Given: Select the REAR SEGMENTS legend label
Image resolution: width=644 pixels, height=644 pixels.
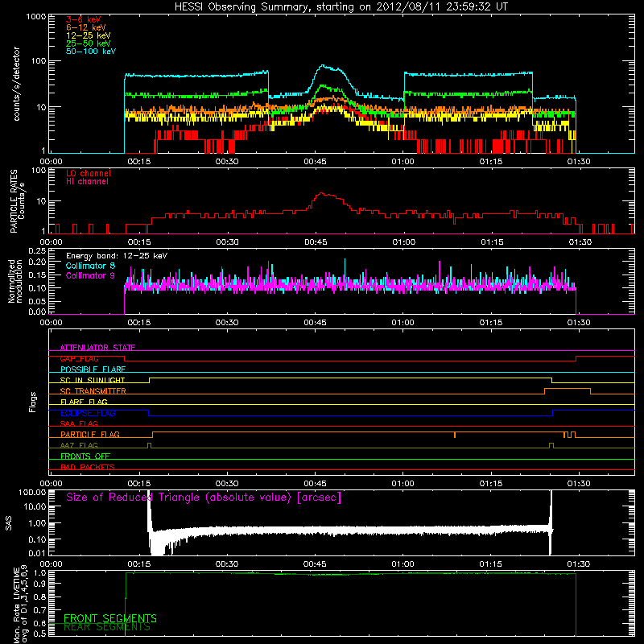Looking at the screenshot, I should (x=107, y=627).
